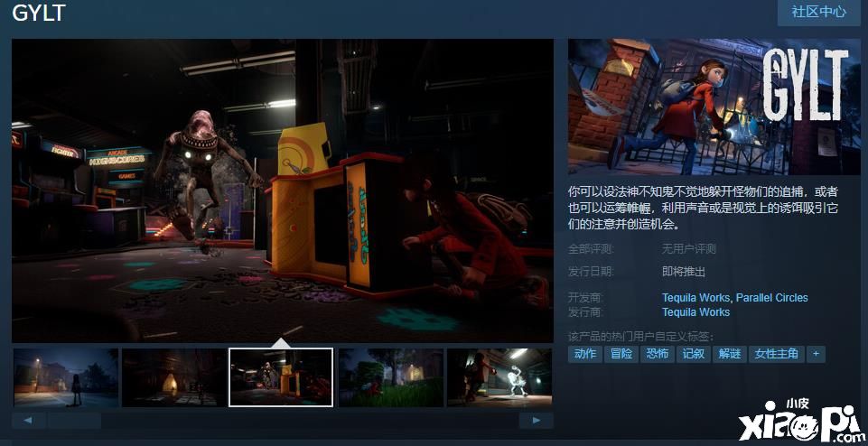Image resolution: width=868 pixels, height=446 pixels.
Task: Select the second thumbnail with the glowing doorway
Action: (173, 377)
